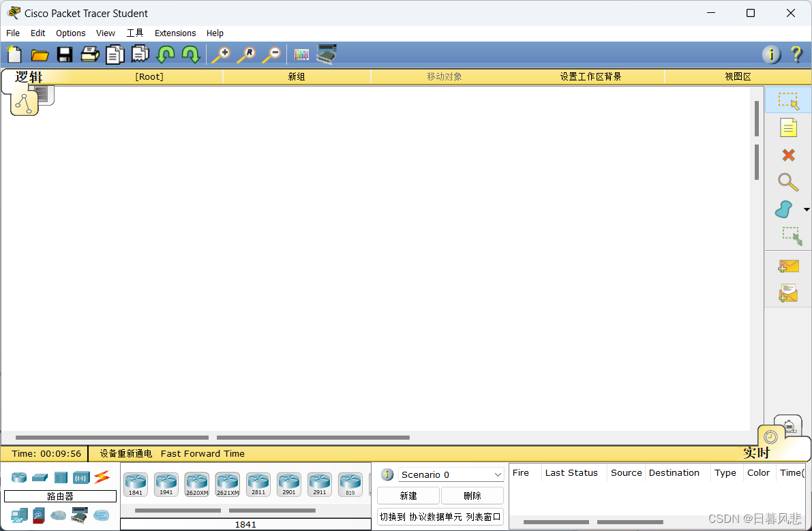Click the [Root] navigation label

pos(149,76)
